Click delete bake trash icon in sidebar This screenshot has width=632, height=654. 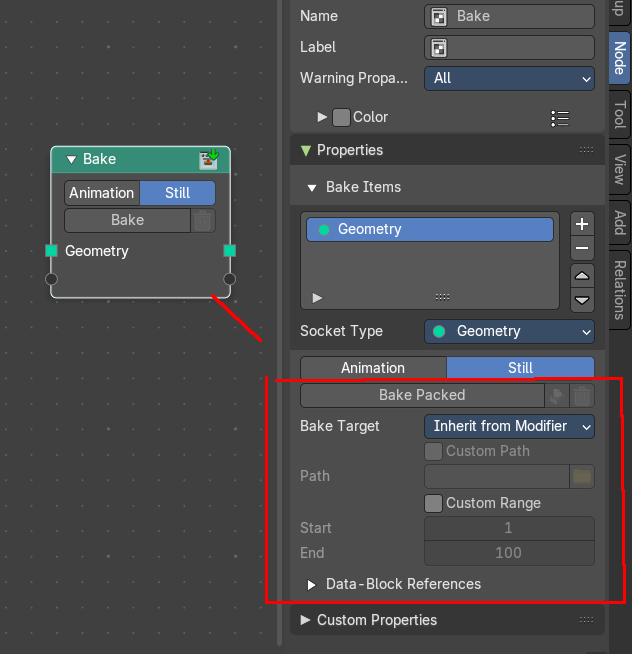click(x=582, y=395)
